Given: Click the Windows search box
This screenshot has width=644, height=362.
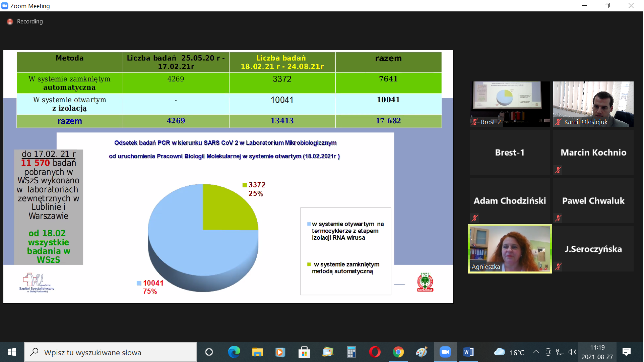Looking at the screenshot, I should [111, 352].
